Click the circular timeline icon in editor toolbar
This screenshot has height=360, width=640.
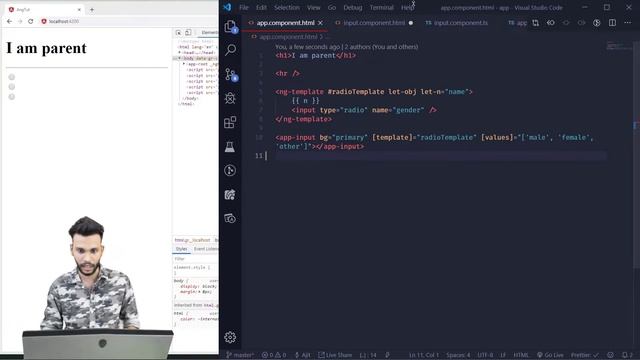pos(597,23)
